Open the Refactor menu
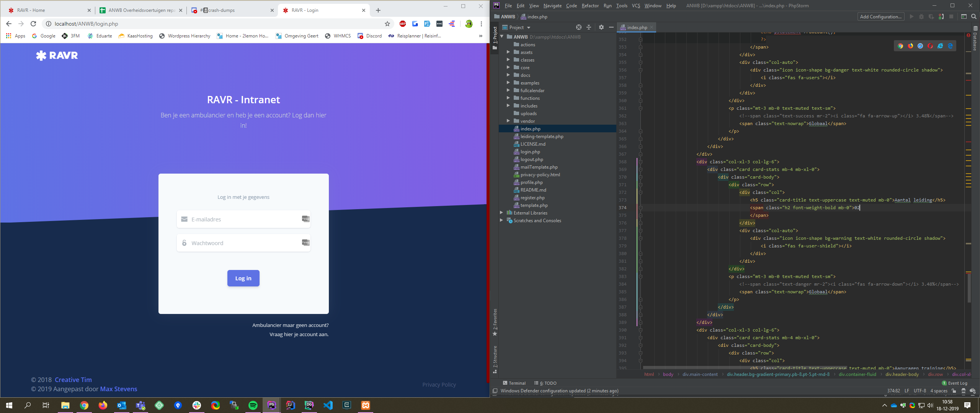Image resolution: width=980 pixels, height=413 pixels. pos(590,5)
